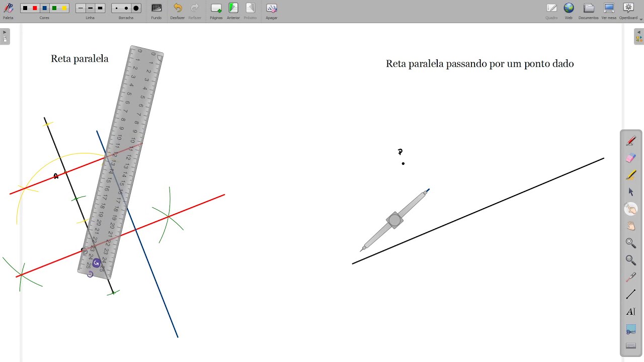This screenshot has width=644, height=362.
Task: Select the Laser pointer tool
Action: 631,278
